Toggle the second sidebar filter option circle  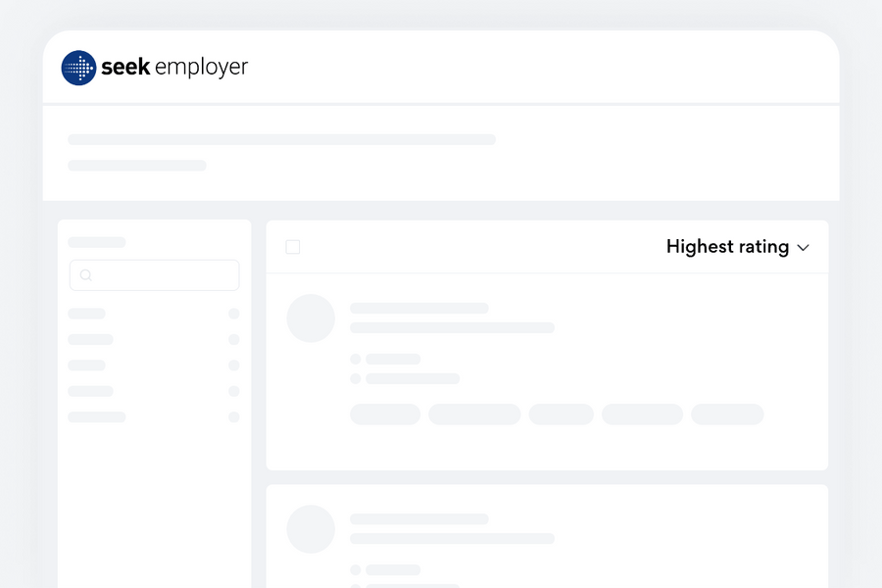click(234, 339)
